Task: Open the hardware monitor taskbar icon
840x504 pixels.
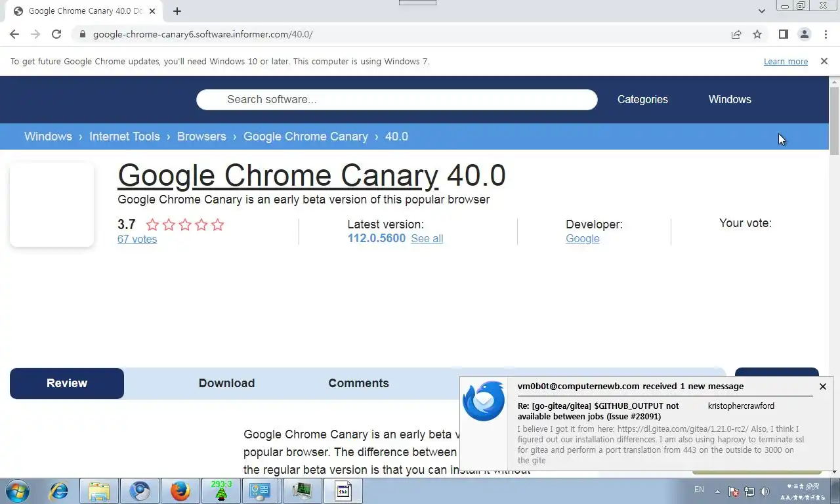Action: (302, 491)
